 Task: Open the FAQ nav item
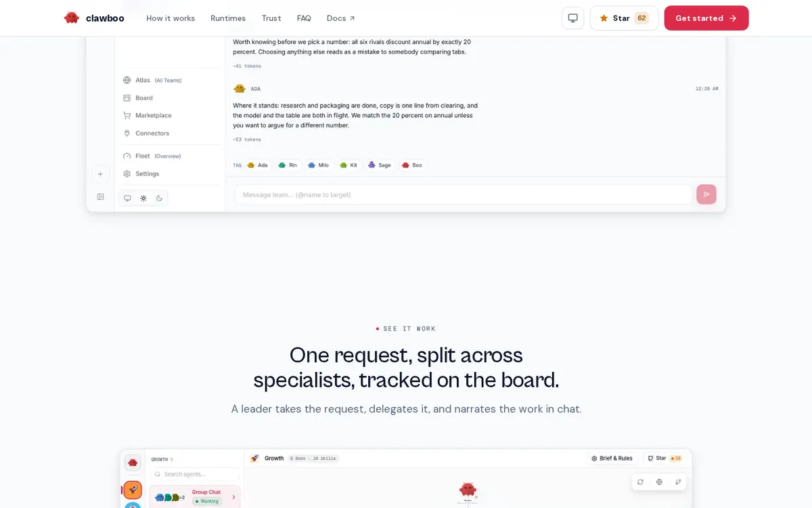point(304,18)
